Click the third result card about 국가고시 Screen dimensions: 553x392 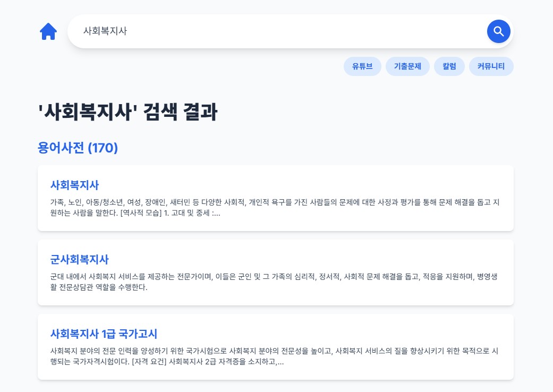[x=276, y=346]
